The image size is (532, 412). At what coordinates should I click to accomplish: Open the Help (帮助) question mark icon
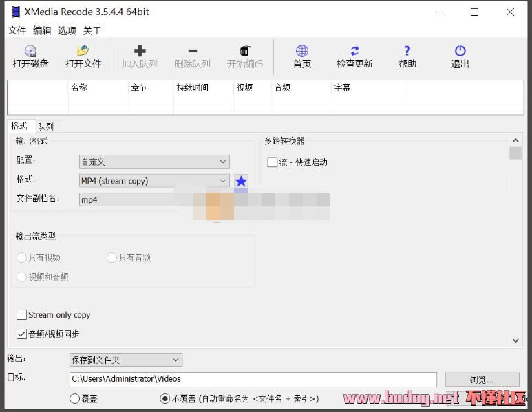(x=407, y=51)
